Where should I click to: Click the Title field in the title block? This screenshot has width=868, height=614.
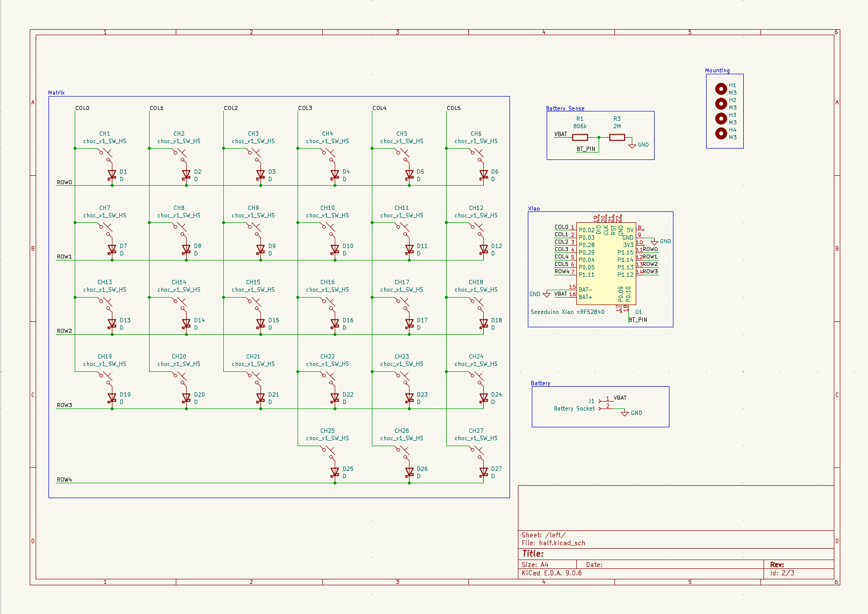click(533, 554)
